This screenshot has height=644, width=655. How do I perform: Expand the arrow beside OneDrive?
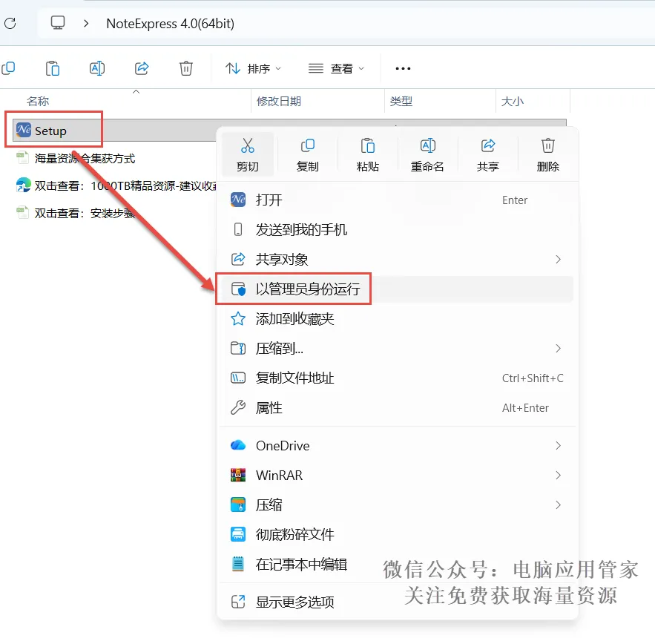558,445
